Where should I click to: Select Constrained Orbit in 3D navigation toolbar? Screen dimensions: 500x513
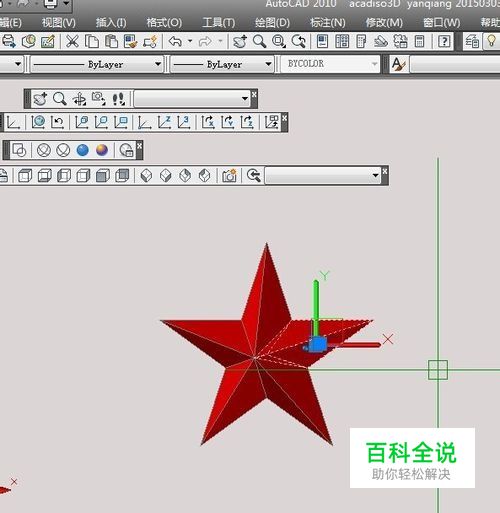(79, 99)
